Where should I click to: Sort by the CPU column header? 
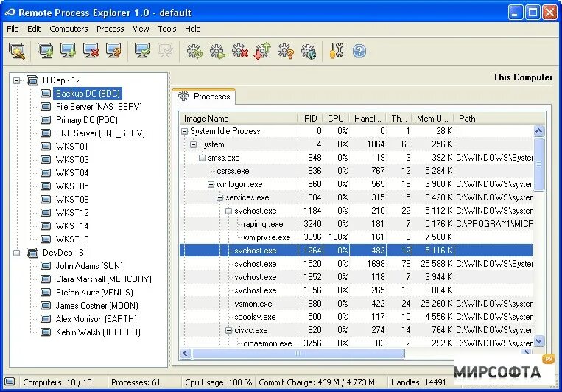[x=336, y=119]
